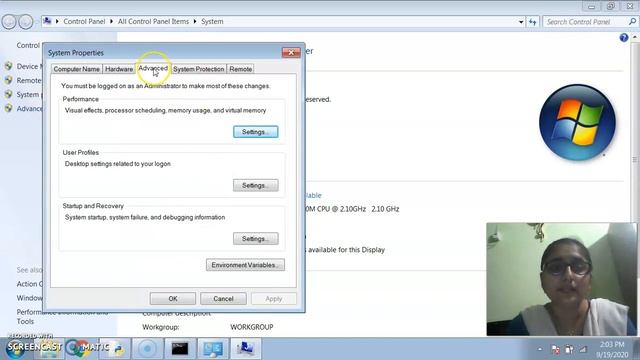Viewport: 640px width, 360px height.
Task: Expand dropdown arrow after Control Panel breadcrumb
Action: [111, 21]
